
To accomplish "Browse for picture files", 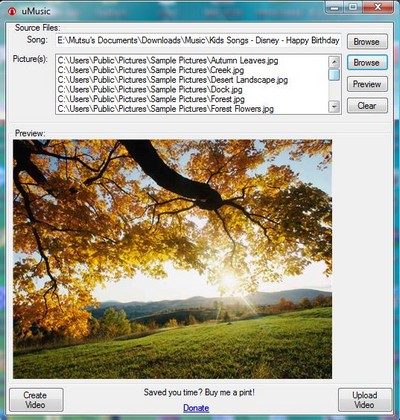I will (x=367, y=63).
